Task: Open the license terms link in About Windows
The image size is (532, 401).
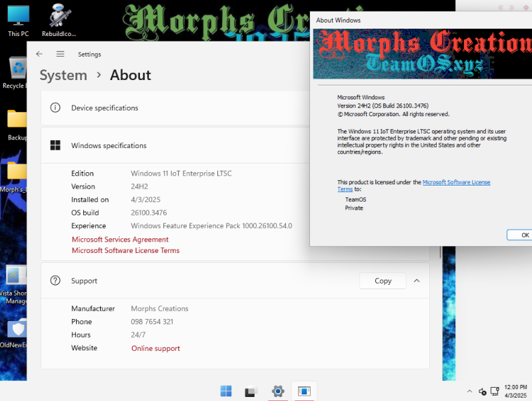Action: tap(457, 182)
